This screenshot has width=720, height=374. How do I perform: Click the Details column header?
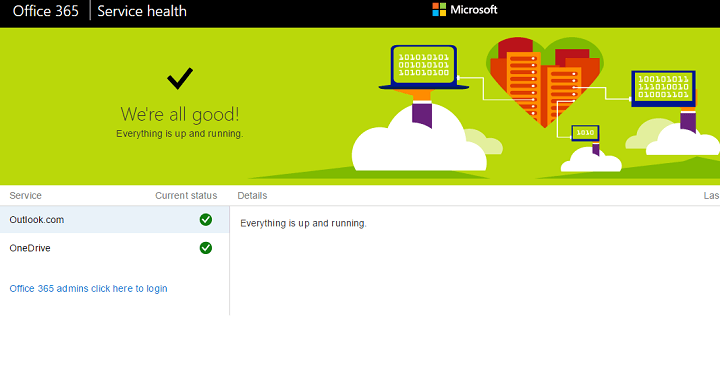click(x=252, y=196)
